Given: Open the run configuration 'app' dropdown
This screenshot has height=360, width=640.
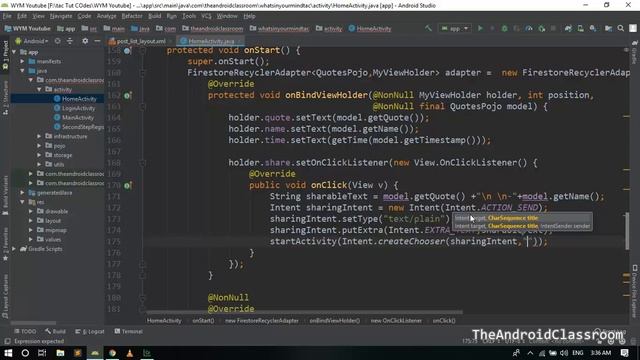Looking at the screenshot, I should coord(455,28).
